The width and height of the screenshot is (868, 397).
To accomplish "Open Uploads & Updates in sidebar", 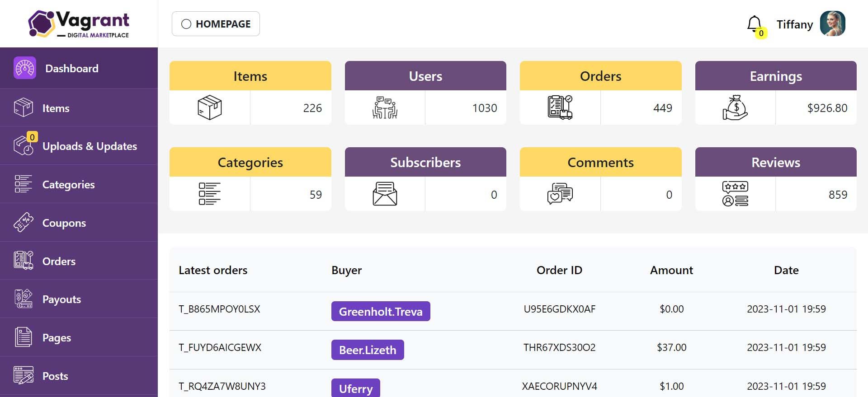I will coord(90,146).
